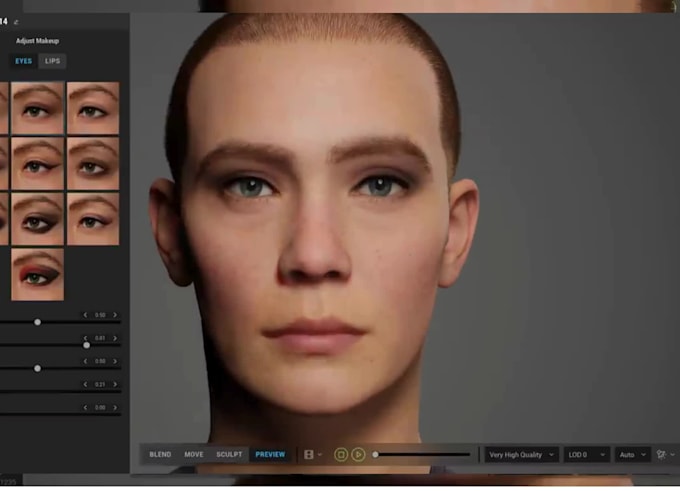680x491 pixels.
Task: Open the Very High Quality dropdown
Action: (x=521, y=455)
